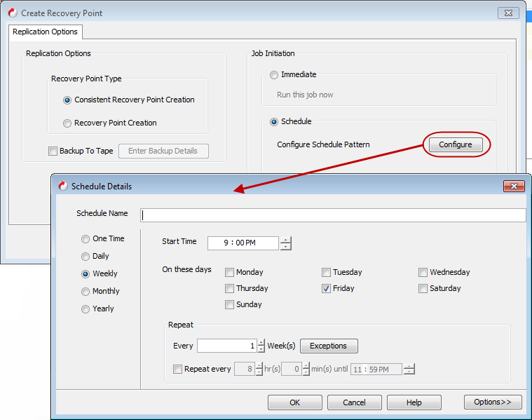Select the Immediate job initiation option
Screen dimensions: 532x420
pyautogui.click(x=274, y=74)
